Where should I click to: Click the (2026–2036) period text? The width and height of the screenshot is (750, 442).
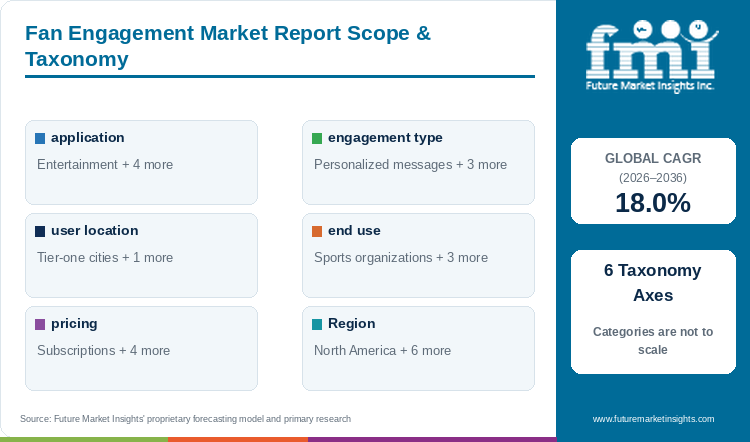tap(653, 178)
